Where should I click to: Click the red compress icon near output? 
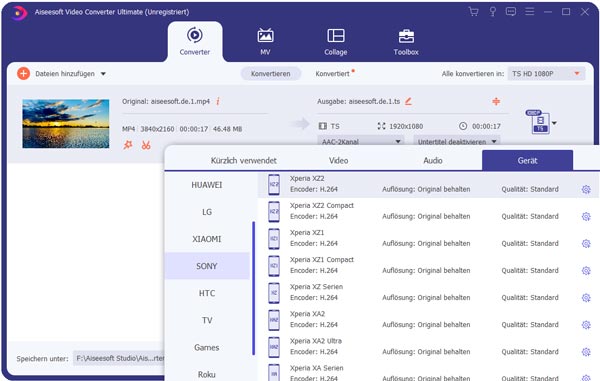click(x=496, y=101)
